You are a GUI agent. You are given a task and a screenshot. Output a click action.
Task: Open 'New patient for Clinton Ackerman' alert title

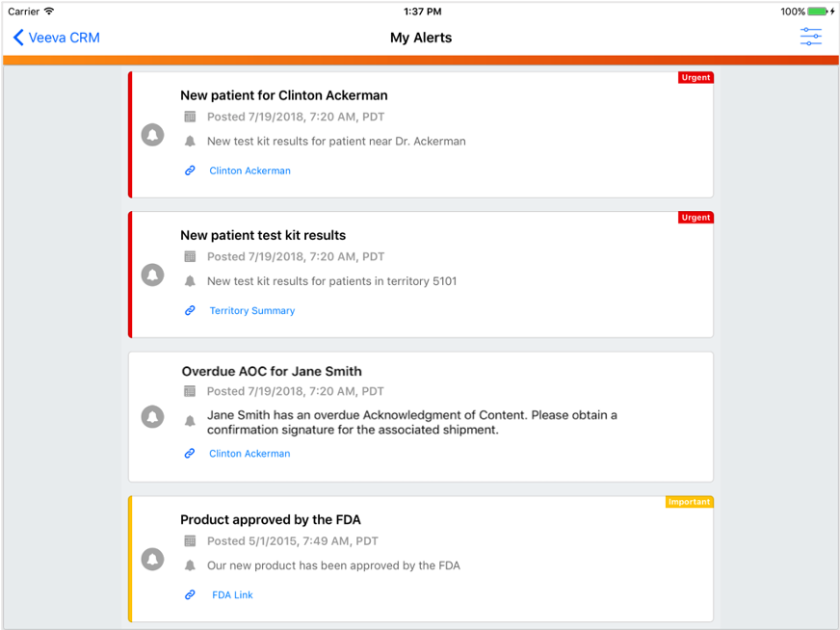(283, 95)
